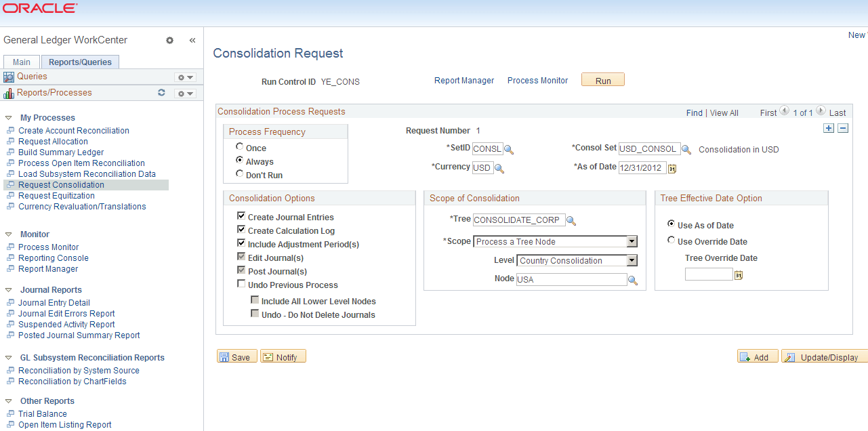The image size is (868, 431).
Task: Click the Tree Override Date input field
Action: click(708, 274)
